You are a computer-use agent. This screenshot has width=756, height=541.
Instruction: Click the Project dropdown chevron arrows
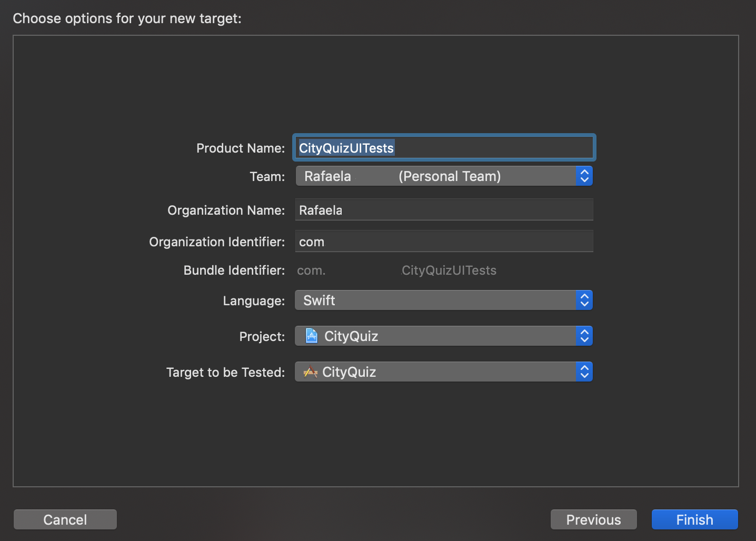pyautogui.click(x=584, y=336)
